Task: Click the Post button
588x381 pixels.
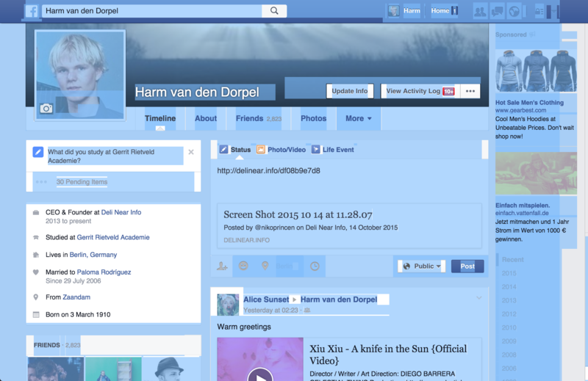Action: click(467, 266)
